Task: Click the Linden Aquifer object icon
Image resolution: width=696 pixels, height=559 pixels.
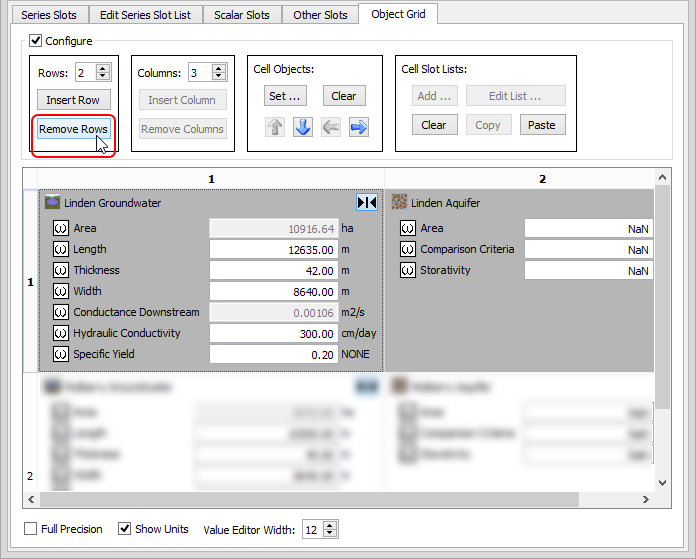Action: coord(399,203)
